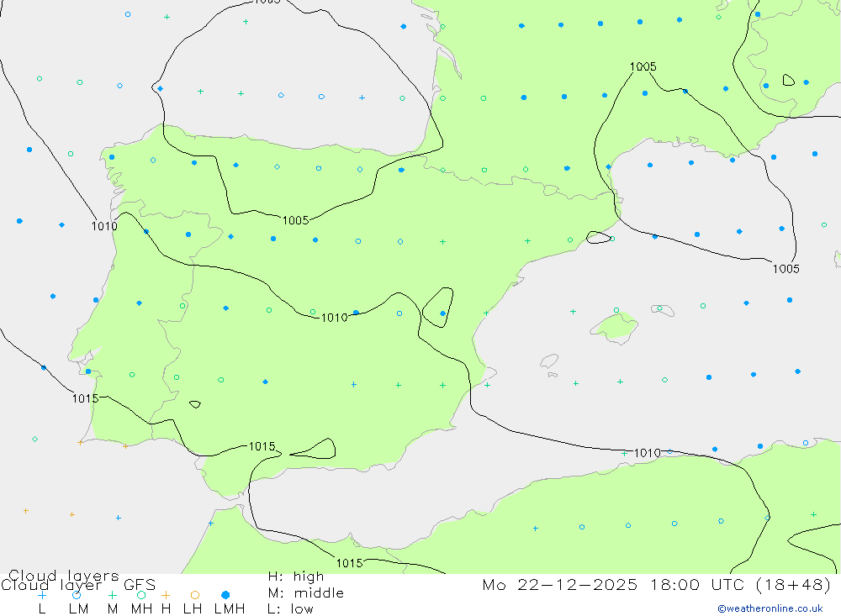The image size is (841, 616).
Task: Click the filled blue LMH legend icon
Action: click(x=225, y=595)
